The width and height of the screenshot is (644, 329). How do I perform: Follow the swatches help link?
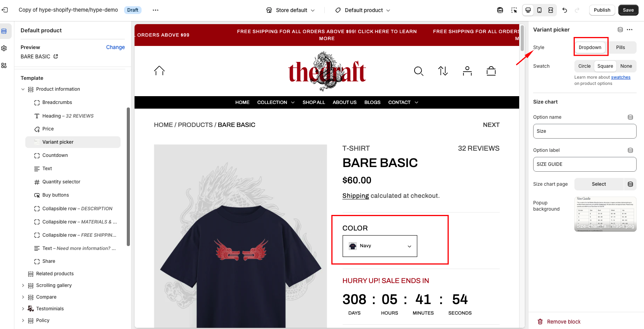click(x=621, y=77)
